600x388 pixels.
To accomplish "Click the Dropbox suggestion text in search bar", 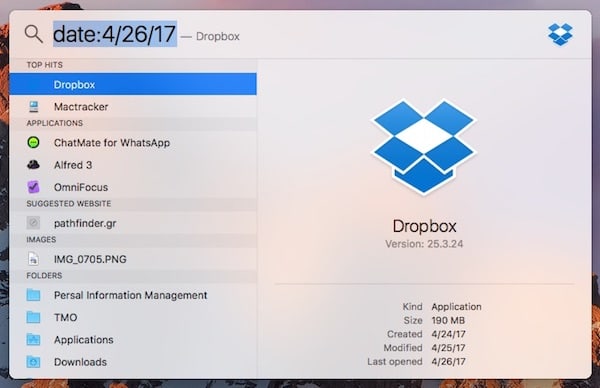I will [217, 36].
